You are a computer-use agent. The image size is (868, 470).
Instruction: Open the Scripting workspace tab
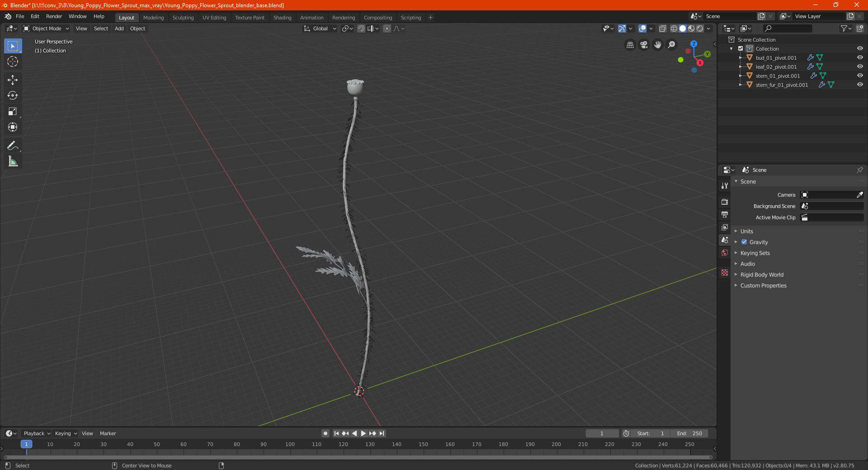410,18
